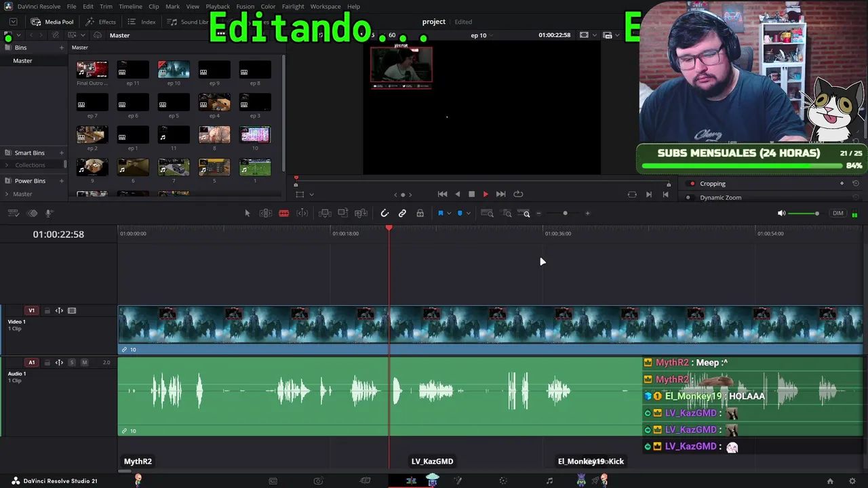Screen dimensions: 868x488
Task: Open the Workspace menu
Action: tap(325, 7)
